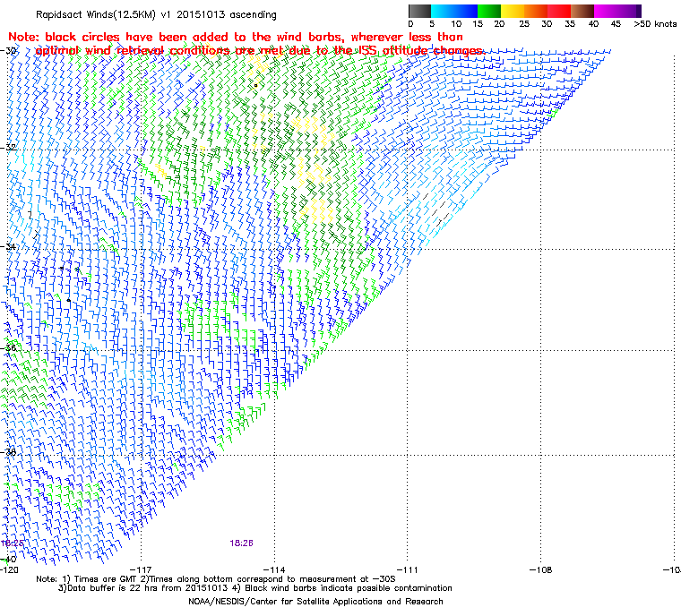Click the legend tick label '25'
Image resolution: width=681 pixels, height=616 pixels.
[x=524, y=24]
